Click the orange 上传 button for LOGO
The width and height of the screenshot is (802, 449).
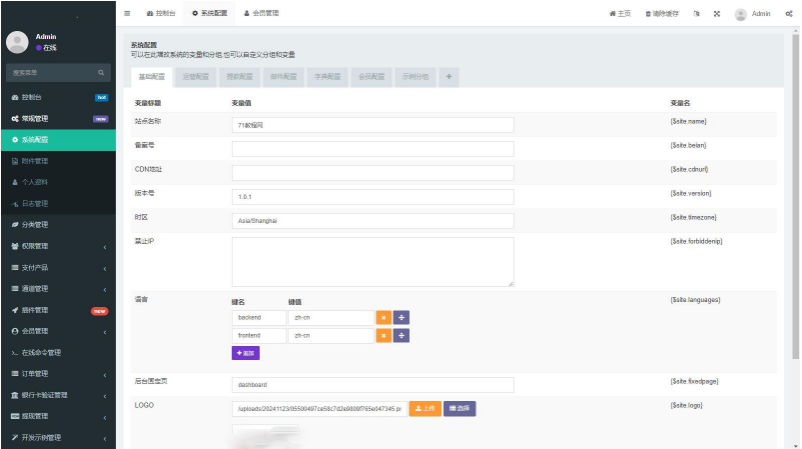tap(425, 408)
